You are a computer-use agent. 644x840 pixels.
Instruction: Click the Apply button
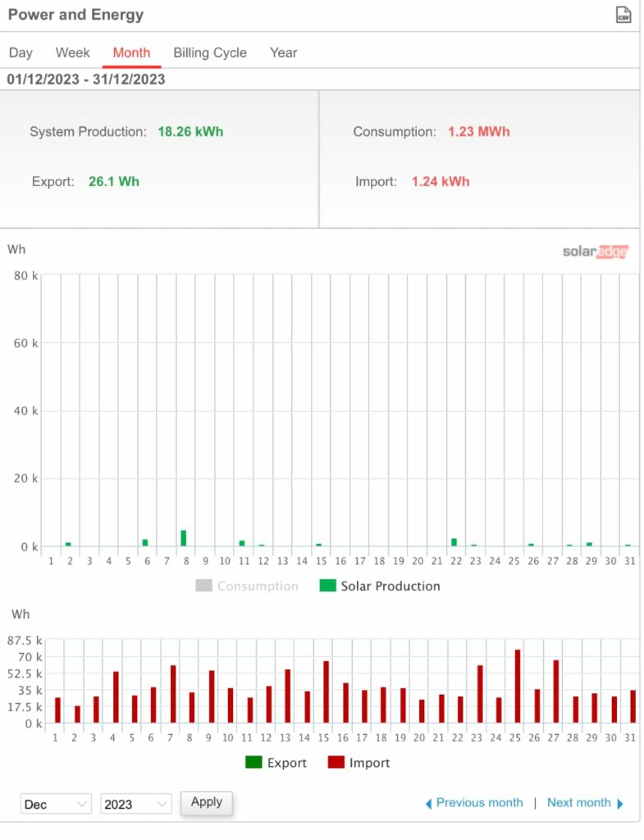point(206,802)
